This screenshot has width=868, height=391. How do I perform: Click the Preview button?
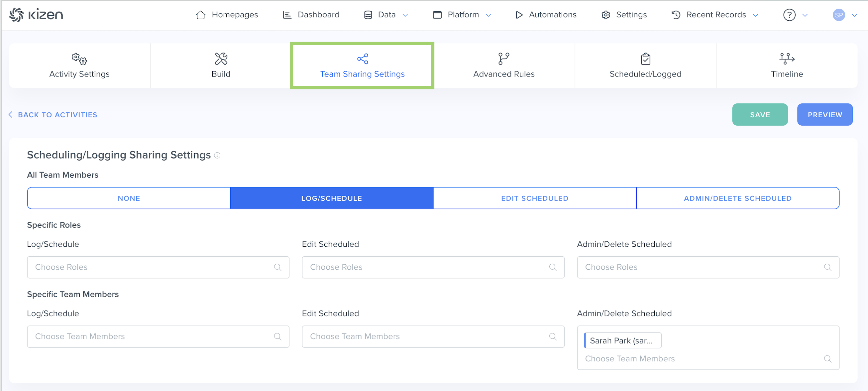(x=824, y=115)
